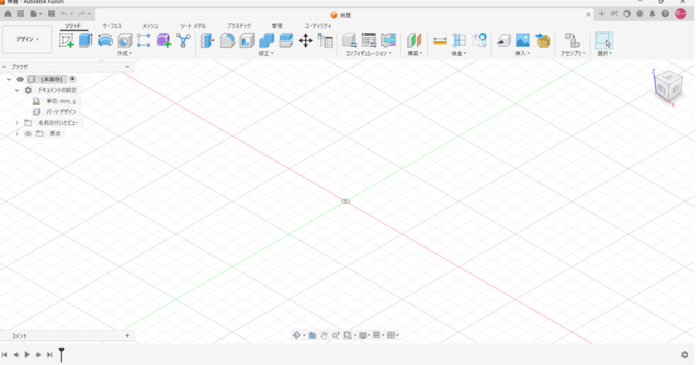This screenshot has width=698, height=365.
Task: Toggle visibility eye of the unsaved root component
Action: [20, 79]
